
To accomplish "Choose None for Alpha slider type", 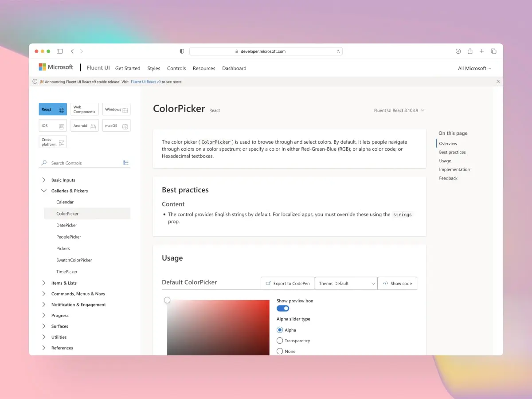I will [x=280, y=351].
